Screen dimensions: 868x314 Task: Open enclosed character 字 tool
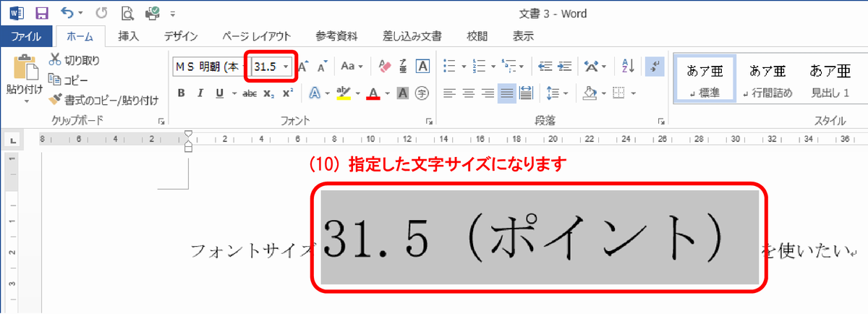tap(423, 93)
